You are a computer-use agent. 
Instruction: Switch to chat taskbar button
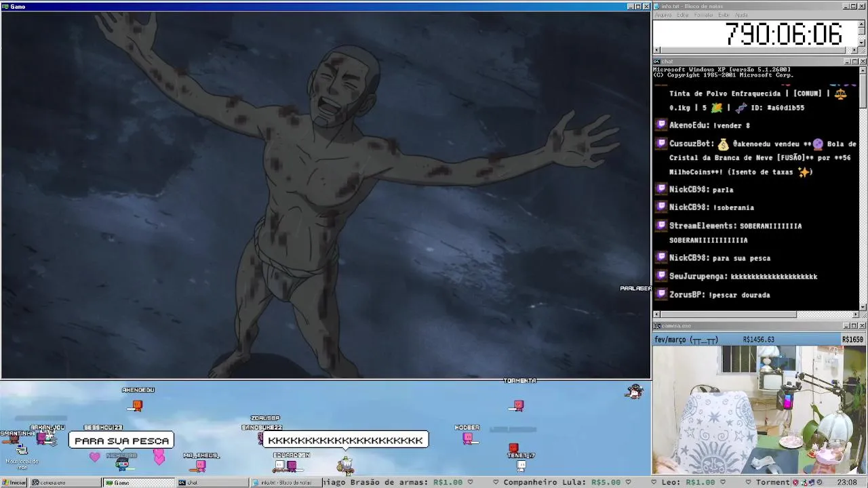(212, 483)
